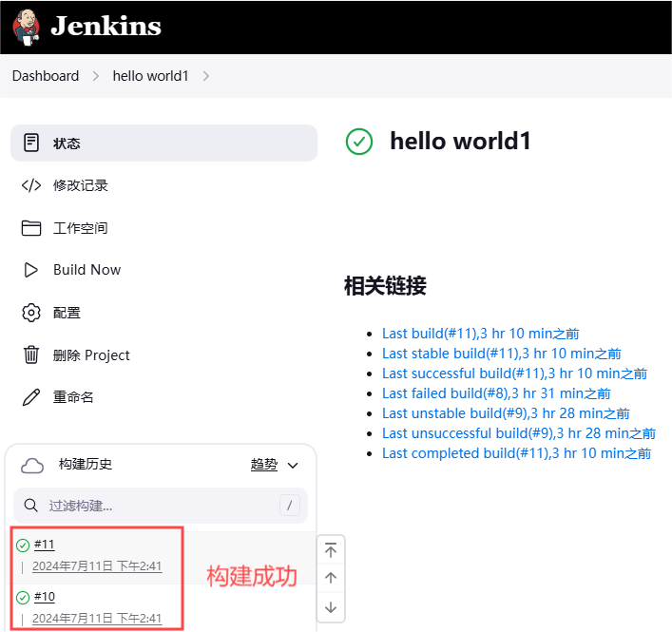
Task: Go to Dashboard breadcrumb
Action: pos(46,76)
